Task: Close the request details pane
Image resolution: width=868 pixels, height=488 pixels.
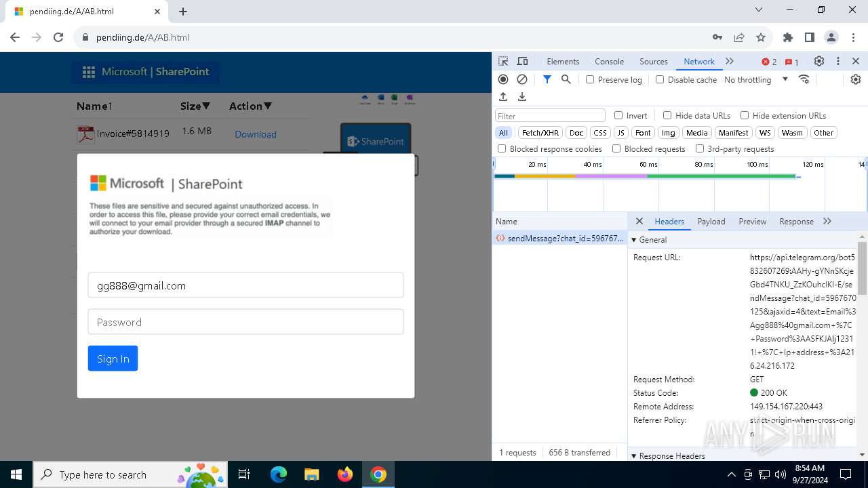Action: 639,221
